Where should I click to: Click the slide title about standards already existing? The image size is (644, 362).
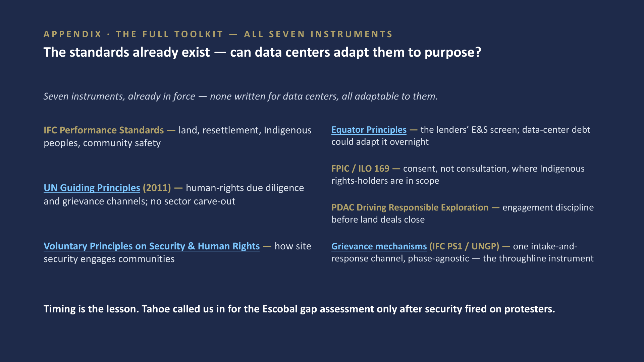[x=262, y=52]
